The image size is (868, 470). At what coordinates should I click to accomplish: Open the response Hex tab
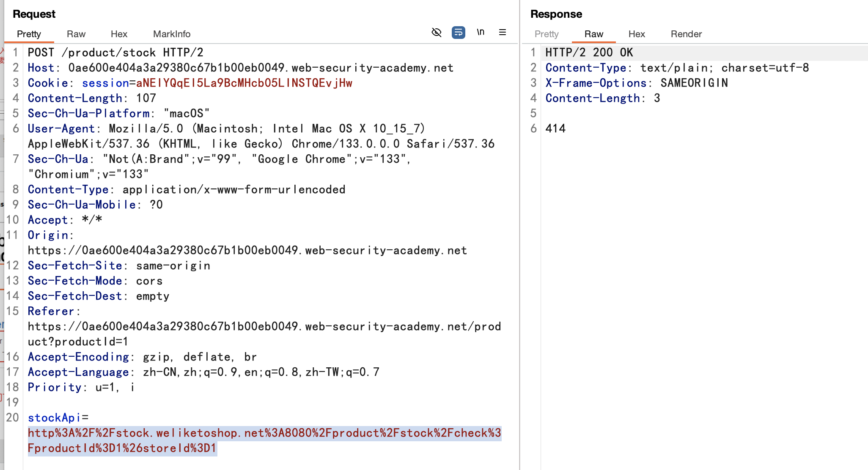tap(637, 34)
